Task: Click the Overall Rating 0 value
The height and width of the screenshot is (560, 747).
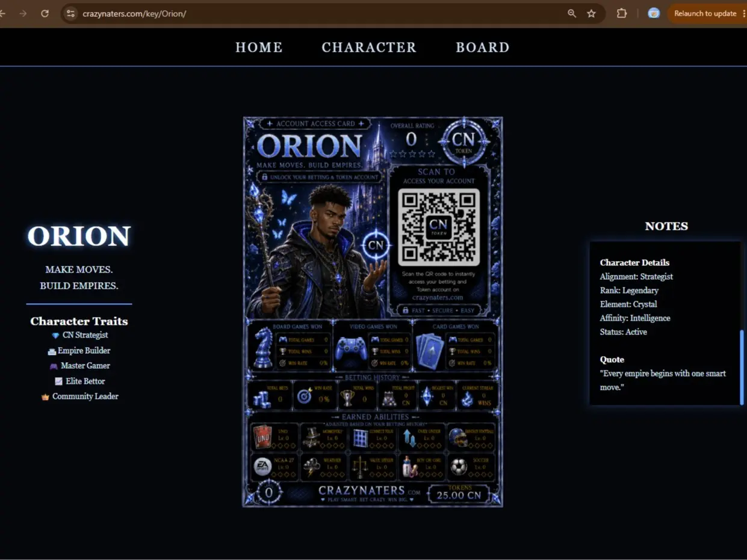Action: pyautogui.click(x=411, y=140)
